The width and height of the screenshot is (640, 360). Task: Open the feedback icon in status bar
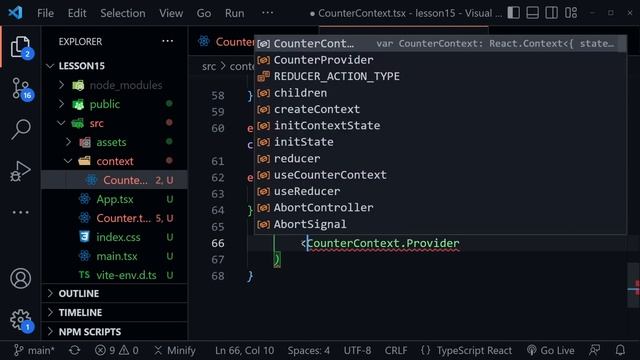tap(594, 350)
